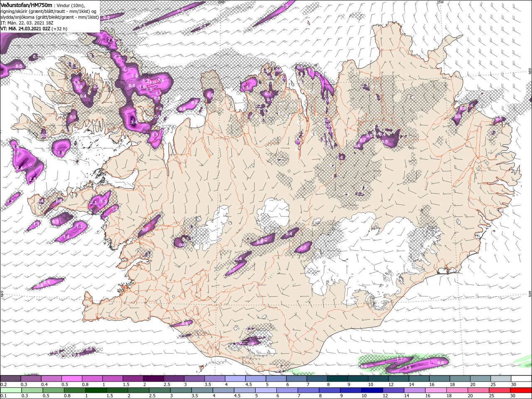Select the upper legend swatch between 1.5 and 2

(x=133, y=379)
